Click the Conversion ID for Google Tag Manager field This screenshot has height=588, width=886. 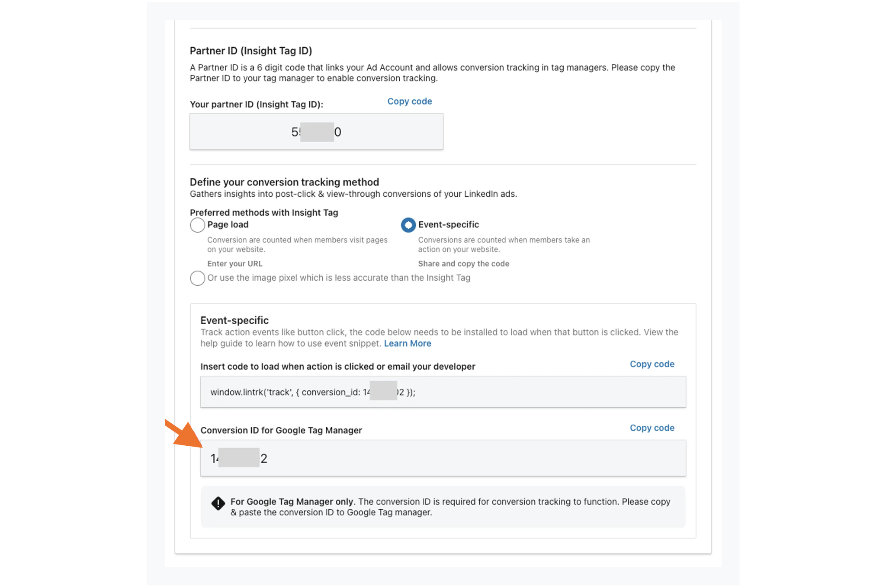(x=443, y=458)
